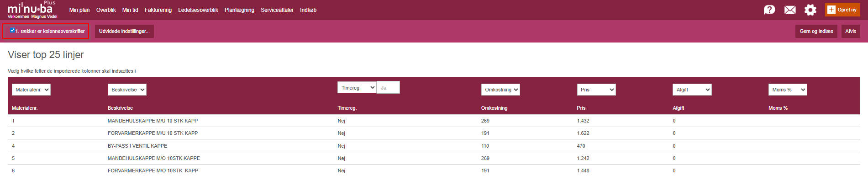Open the messages envelope icon
868x176 pixels.
click(790, 10)
